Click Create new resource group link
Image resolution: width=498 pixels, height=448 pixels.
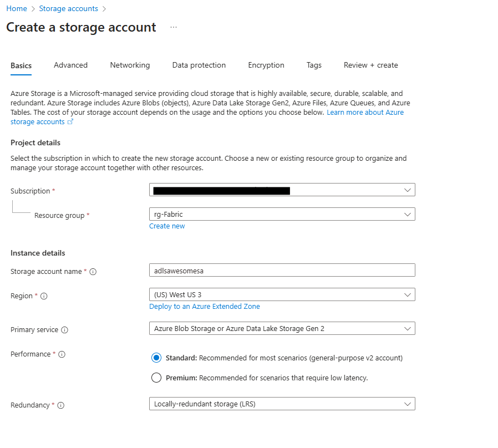point(167,226)
